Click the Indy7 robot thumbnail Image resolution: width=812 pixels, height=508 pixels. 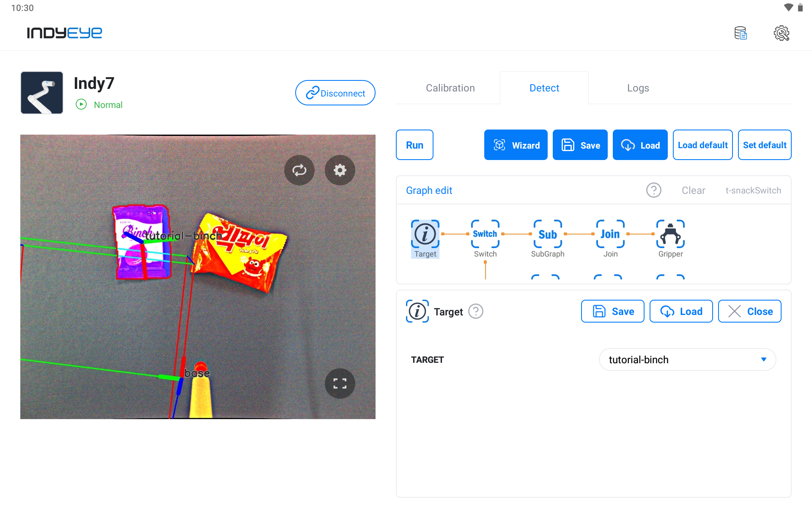click(42, 93)
